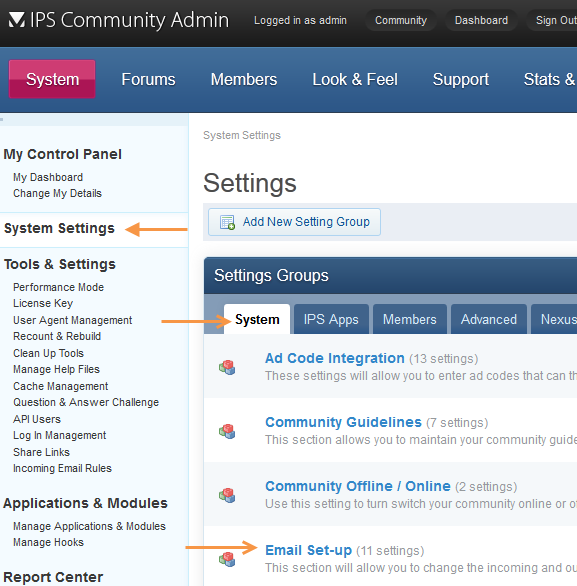Image resolution: width=577 pixels, height=586 pixels.
Task: Open the Support main navigation tab
Action: coord(461,79)
